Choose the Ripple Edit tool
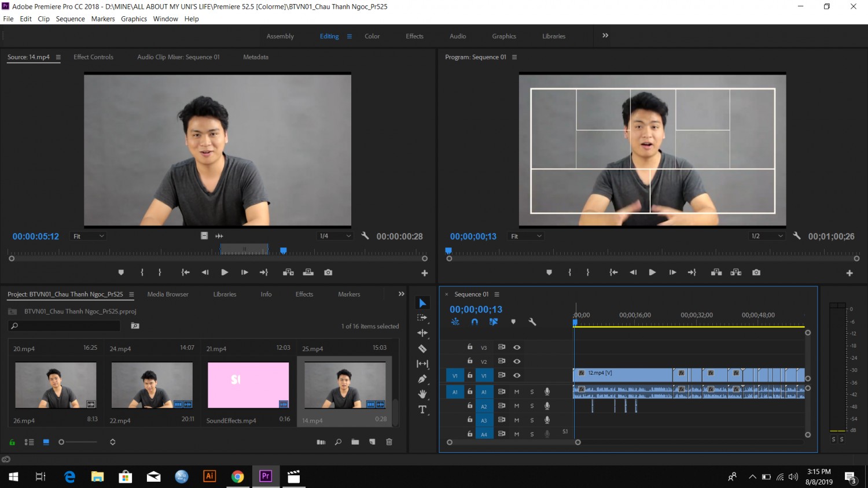This screenshot has width=868, height=488. pos(422,333)
